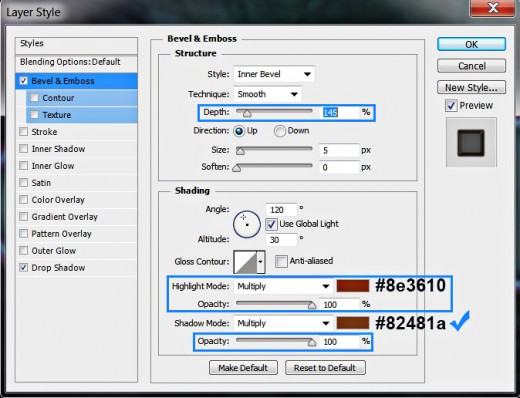Enable the Anti-aliased checkbox
The image size is (520, 398).
tap(281, 261)
